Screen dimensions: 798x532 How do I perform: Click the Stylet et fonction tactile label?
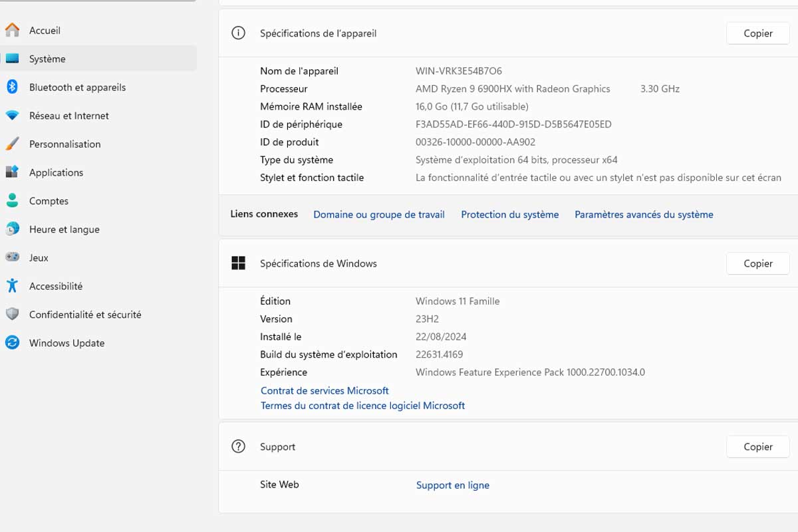pyautogui.click(x=312, y=178)
